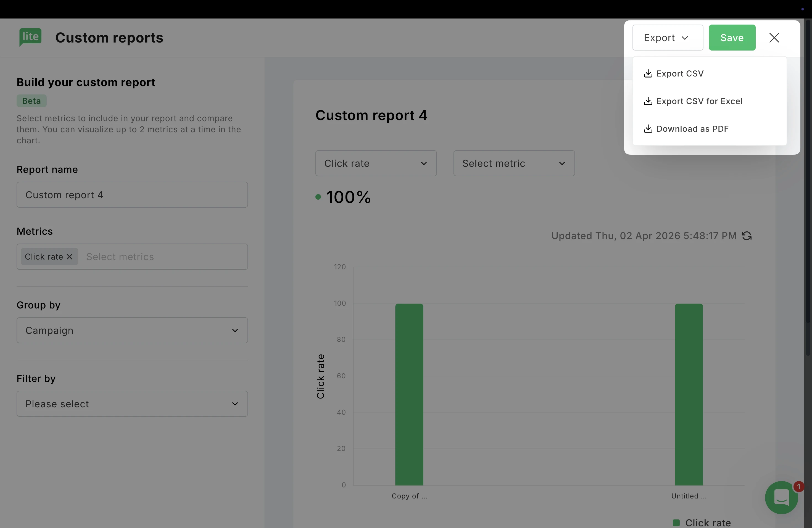Click the 'Copy of ...' campaign bar in the chart
This screenshot has height=528, width=812.
(x=409, y=394)
